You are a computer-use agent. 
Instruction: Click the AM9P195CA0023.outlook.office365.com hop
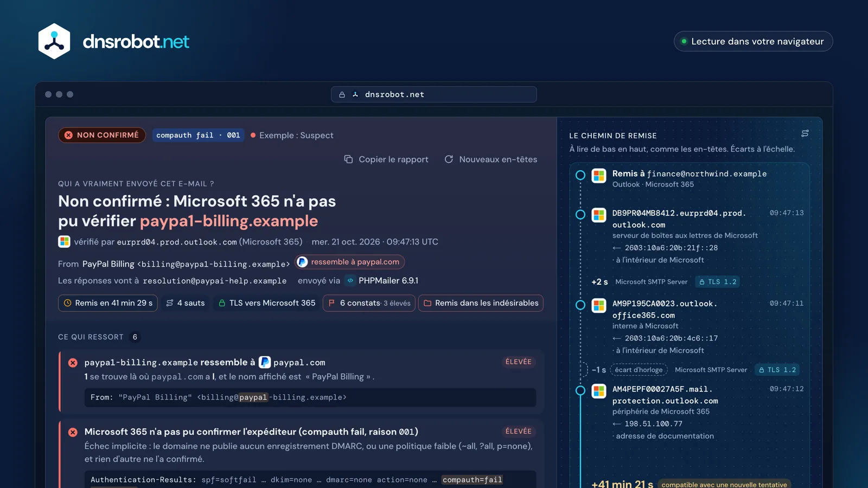point(665,310)
